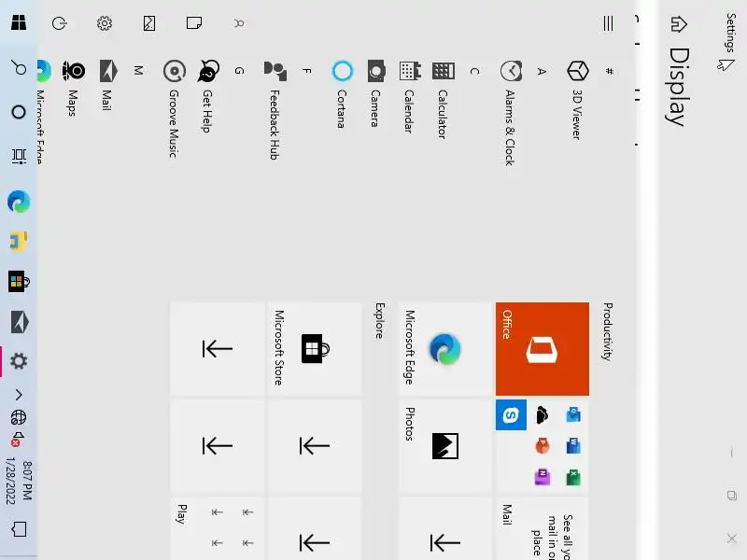Viewport: 747px width, 560px height.
Task: Launch 3D Viewer from the app list
Action: click(578, 100)
